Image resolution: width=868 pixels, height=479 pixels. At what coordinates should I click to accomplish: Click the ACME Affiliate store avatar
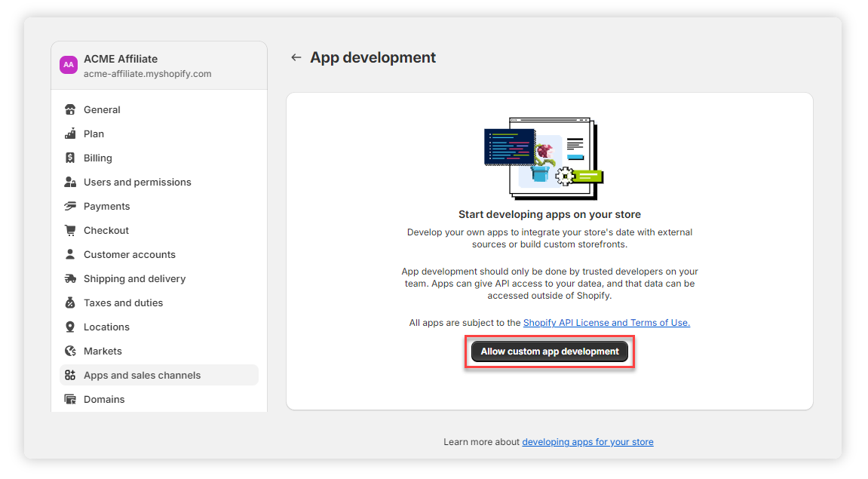click(69, 65)
